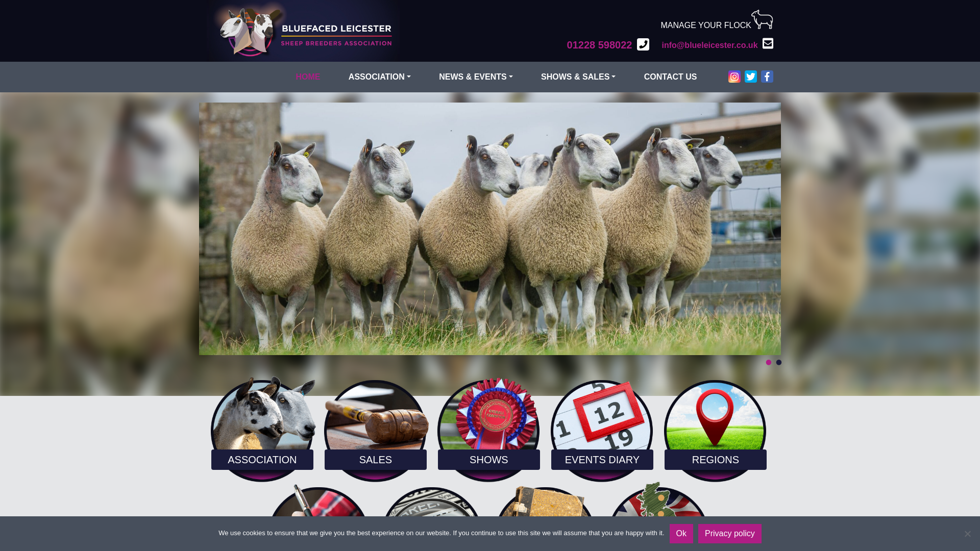Open the Instagram social icon
The height and width of the screenshot is (551, 980).
[x=734, y=77]
